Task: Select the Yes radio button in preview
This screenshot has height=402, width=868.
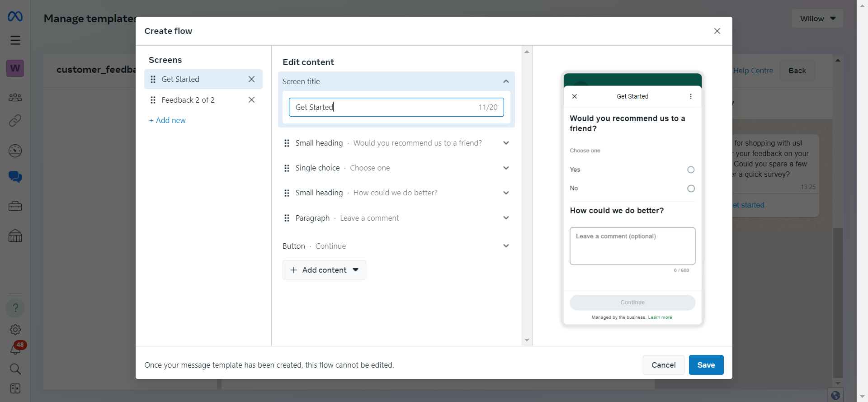Action: 691,170
